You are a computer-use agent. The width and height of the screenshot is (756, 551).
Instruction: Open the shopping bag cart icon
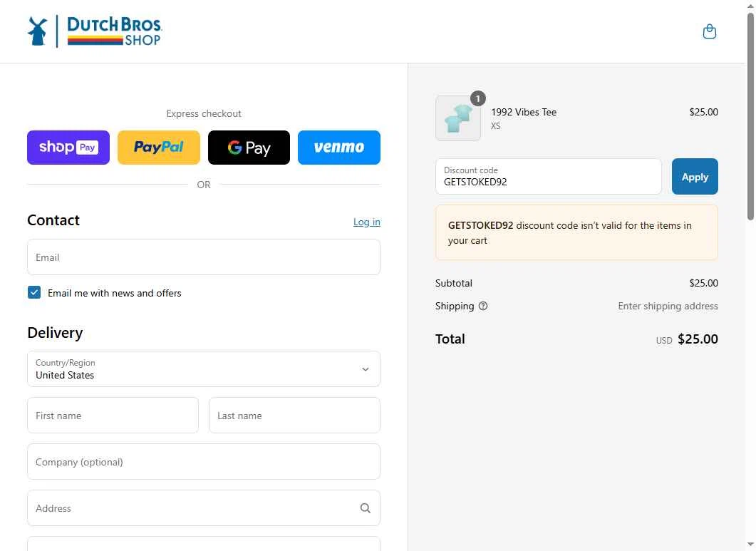coord(709,32)
